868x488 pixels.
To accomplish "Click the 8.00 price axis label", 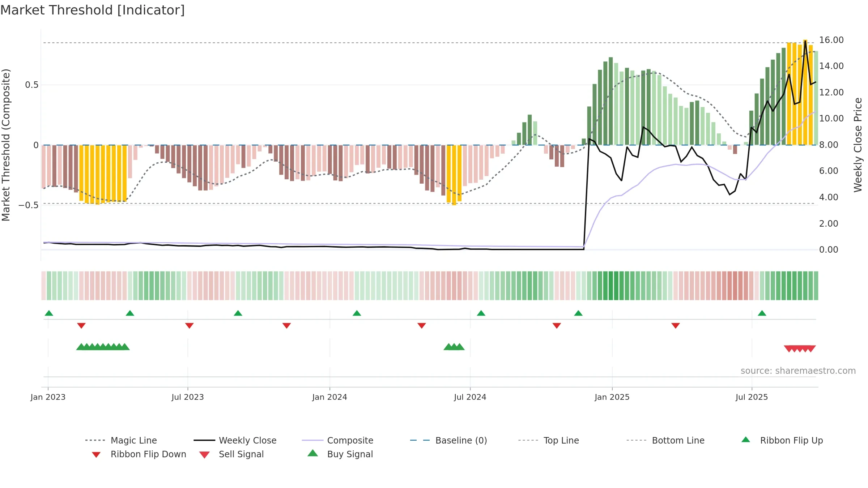I will pyautogui.click(x=829, y=145).
